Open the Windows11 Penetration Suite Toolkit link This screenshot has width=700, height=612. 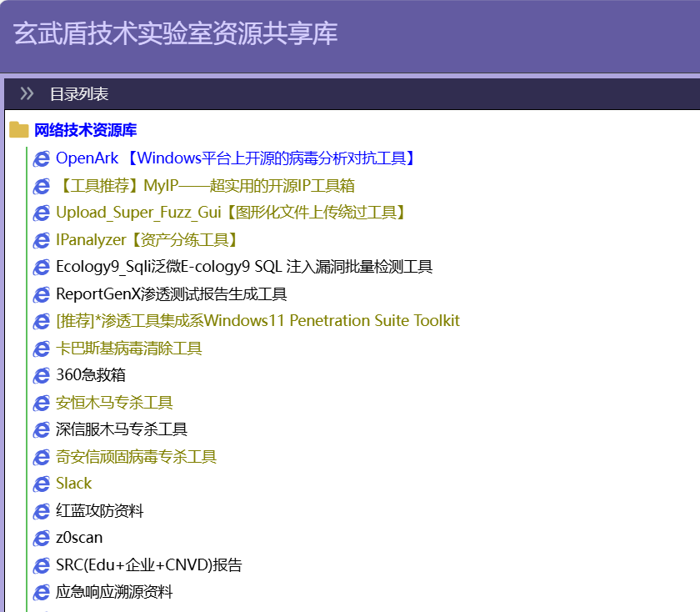tap(257, 321)
